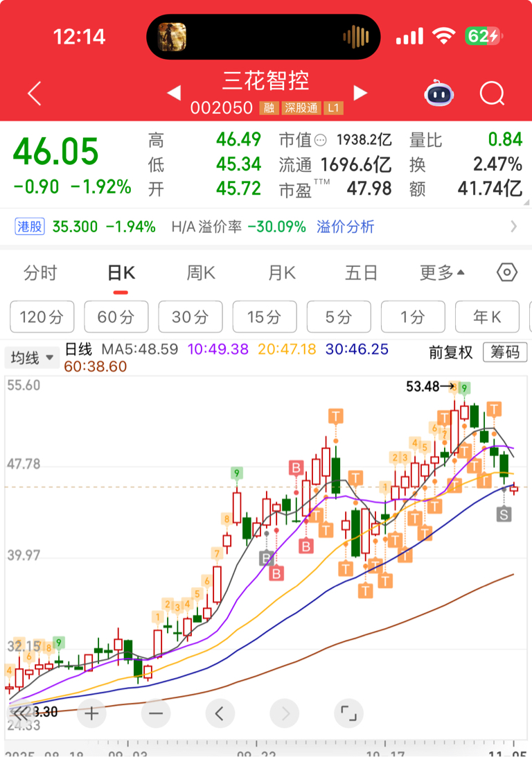Tap the 深股通 tag
This screenshot has width=532, height=757.
(x=301, y=107)
